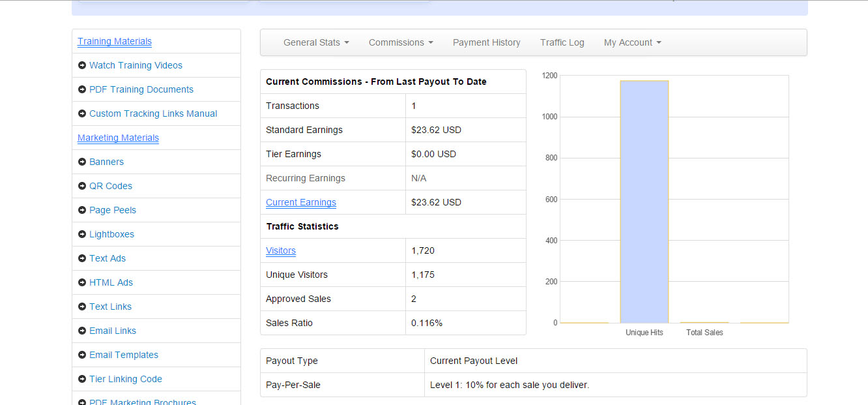Open the Traffic Log page
Viewport: 868px width, 405px height.
tap(562, 42)
